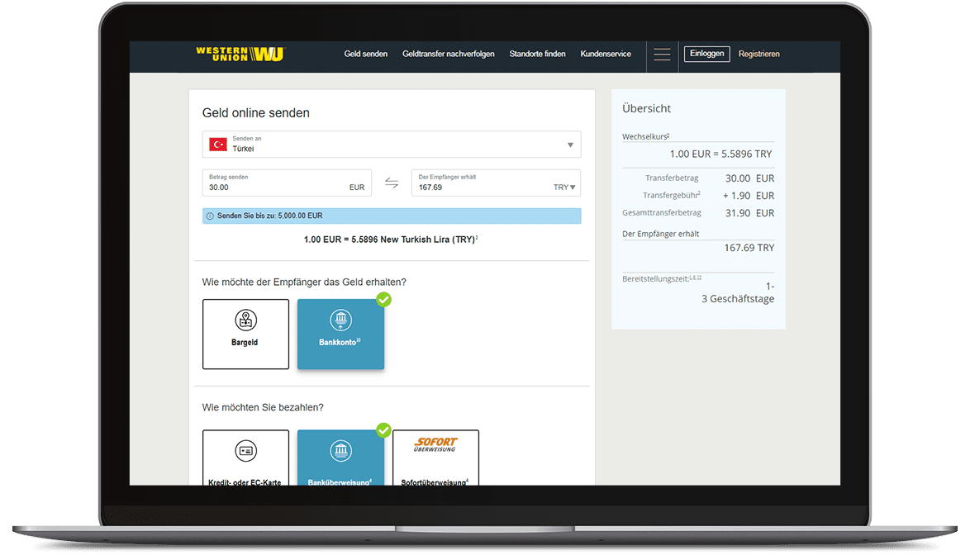Choose Banküberweisung payment option

pos(340,457)
